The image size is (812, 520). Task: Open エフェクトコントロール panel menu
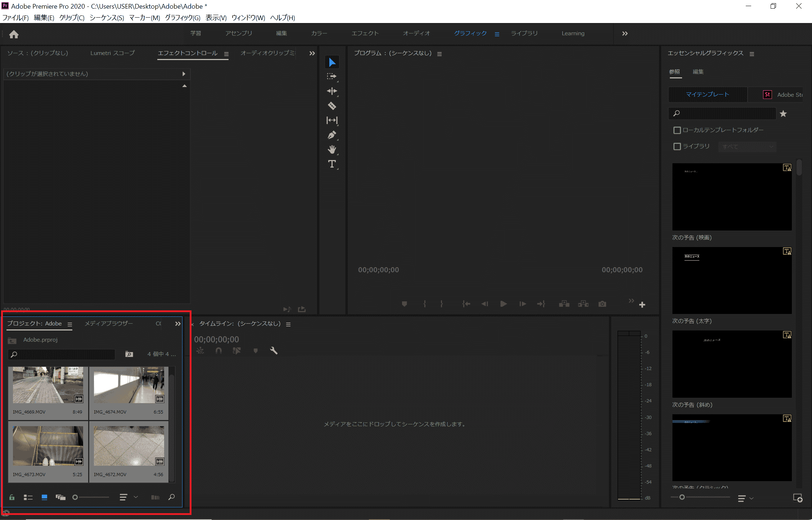226,54
